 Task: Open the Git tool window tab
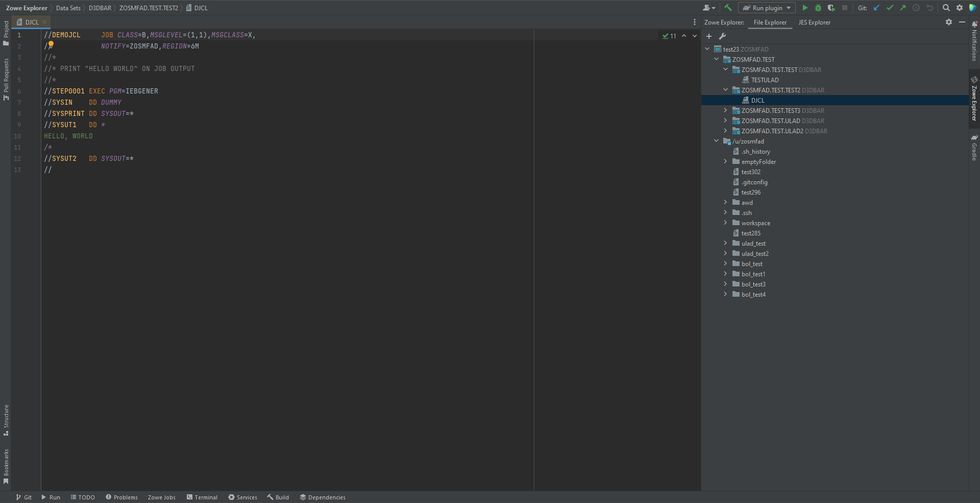(23, 497)
